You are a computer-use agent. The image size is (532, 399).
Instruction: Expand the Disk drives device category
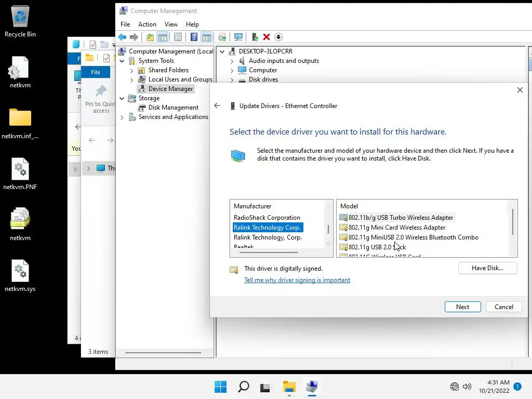point(232,79)
